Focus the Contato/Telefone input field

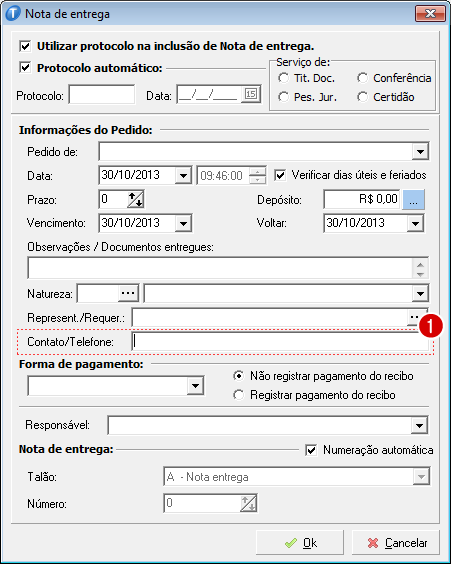280,341
